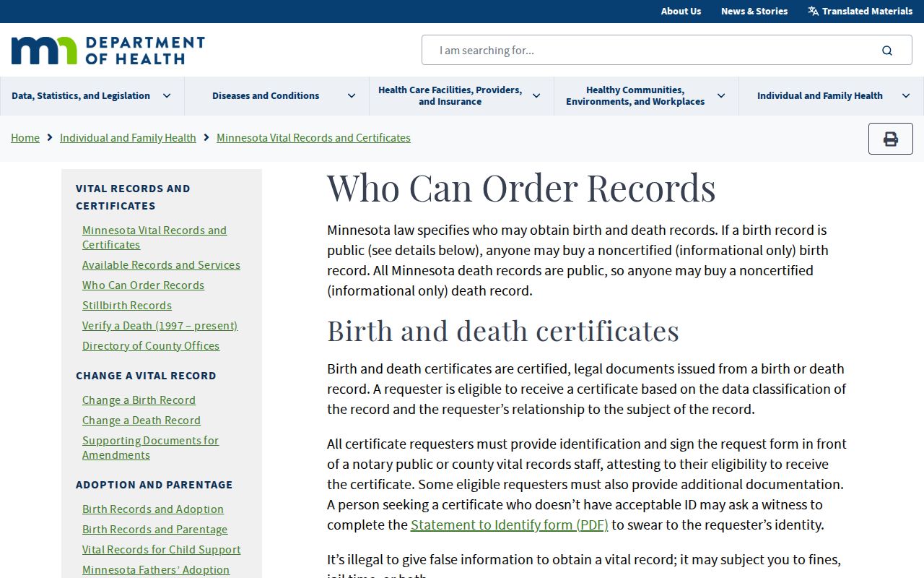The image size is (924, 578).
Task: Open Minnesota Vital Records and Certificates breadcrumb
Action: pyautogui.click(x=313, y=138)
